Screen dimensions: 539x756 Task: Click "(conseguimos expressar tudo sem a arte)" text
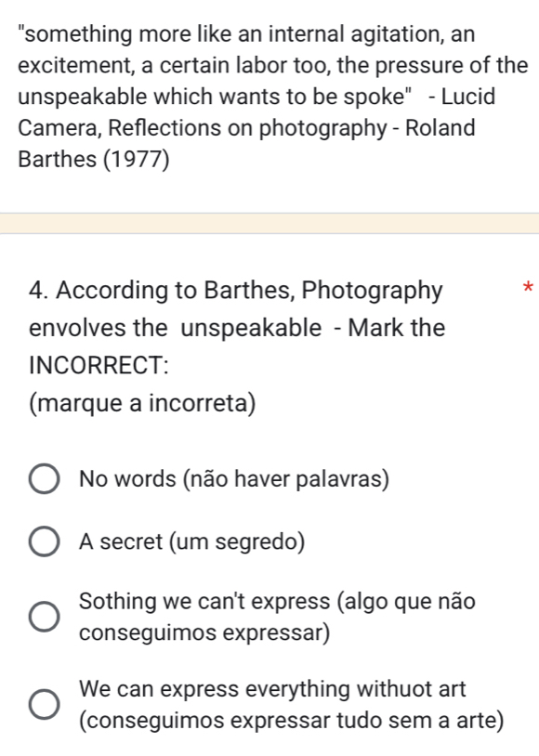[x=292, y=721]
